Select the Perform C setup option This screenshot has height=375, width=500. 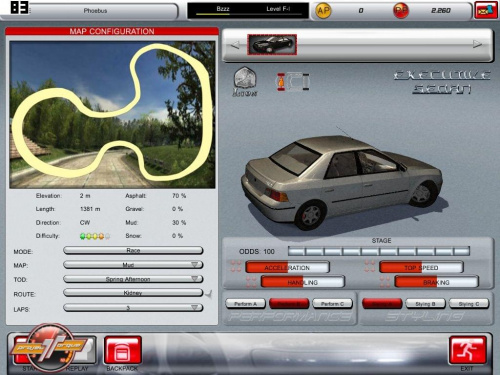(x=332, y=304)
